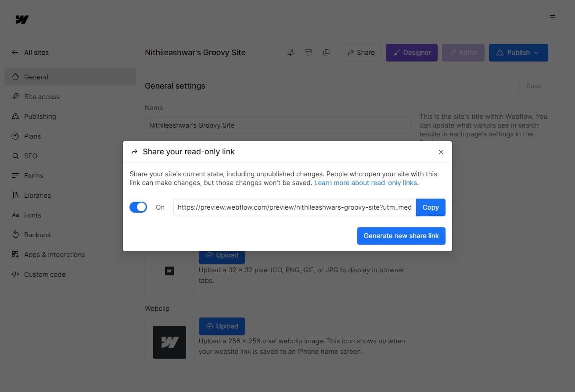
Task: Click the archive site icon
Action: 309,53
